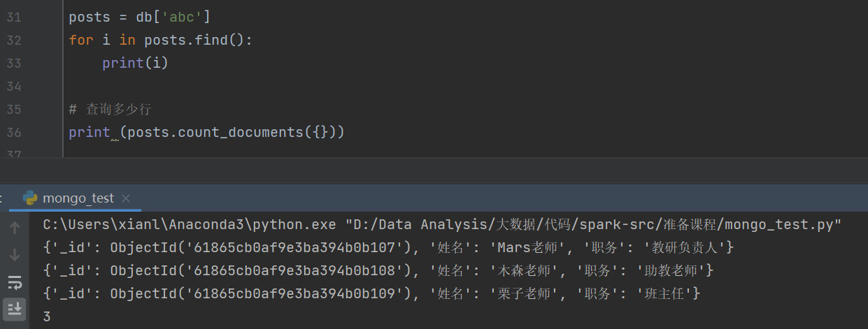
Task: Click output row with '木森老师'
Action: 378,270
